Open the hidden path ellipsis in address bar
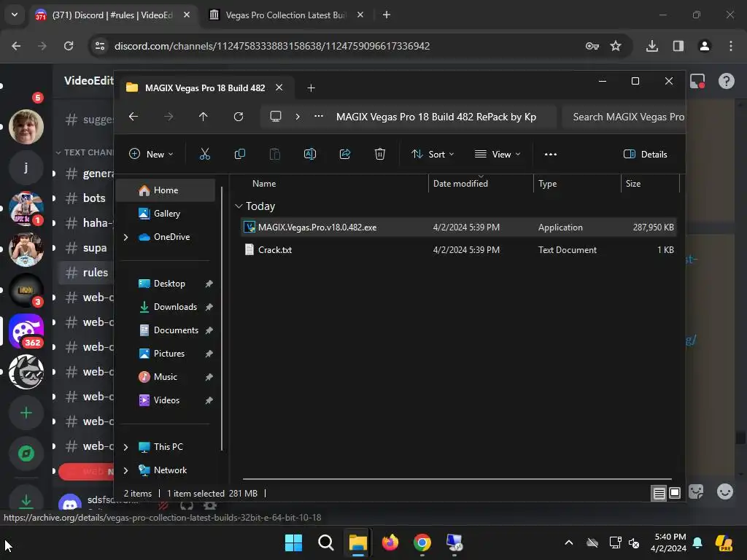 (319, 116)
